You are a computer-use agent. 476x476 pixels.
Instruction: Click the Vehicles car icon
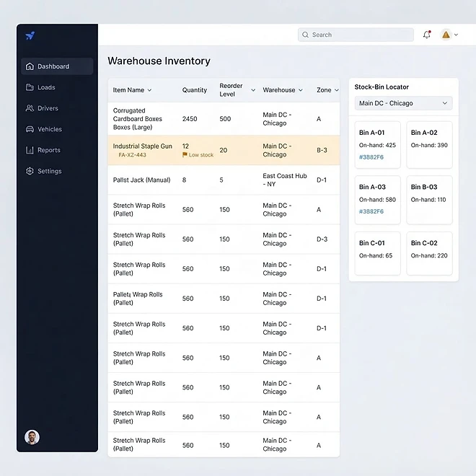coord(30,129)
